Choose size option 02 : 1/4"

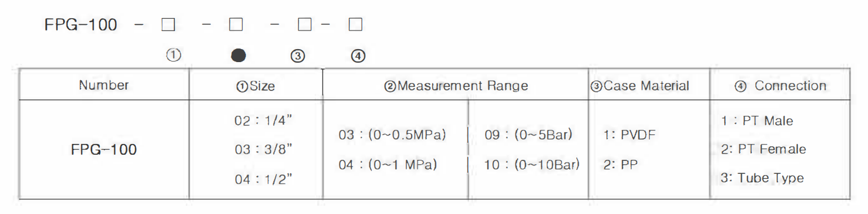[263, 121]
